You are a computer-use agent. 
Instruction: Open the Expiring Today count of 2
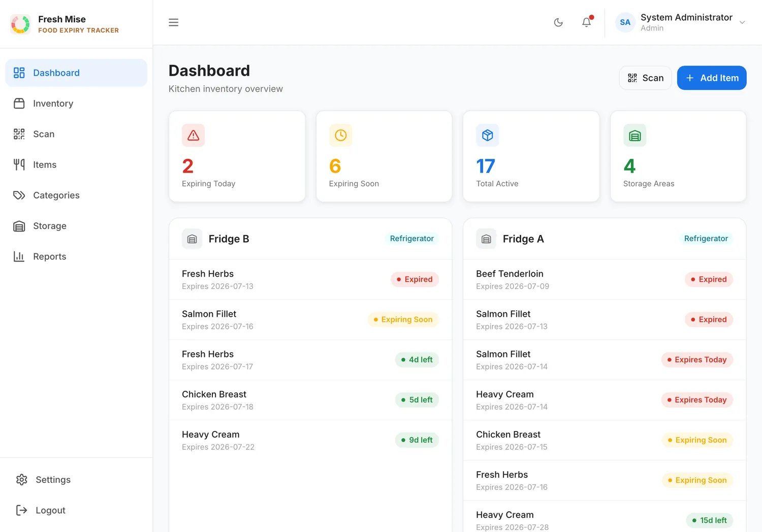(x=188, y=166)
